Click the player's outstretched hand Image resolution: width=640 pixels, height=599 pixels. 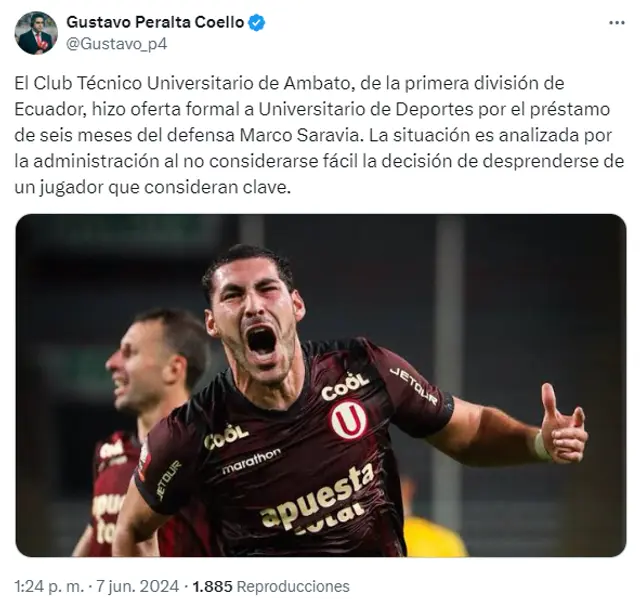(563, 425)
